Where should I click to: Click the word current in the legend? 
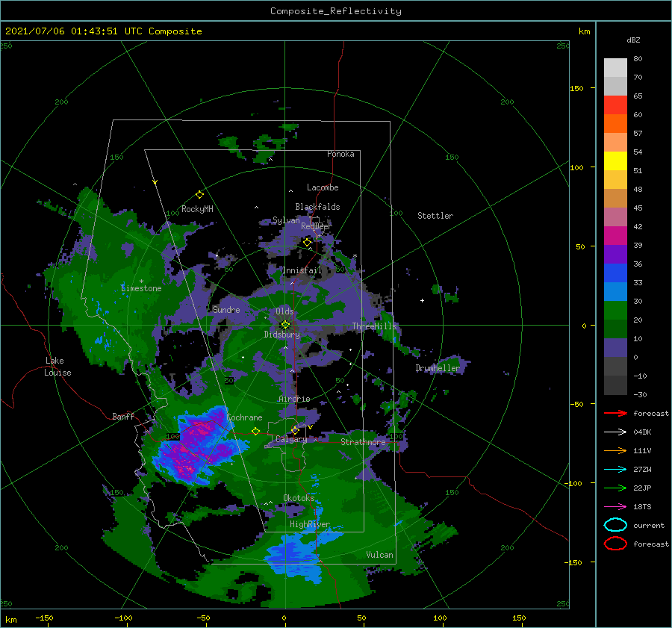(x=648, y=526)
